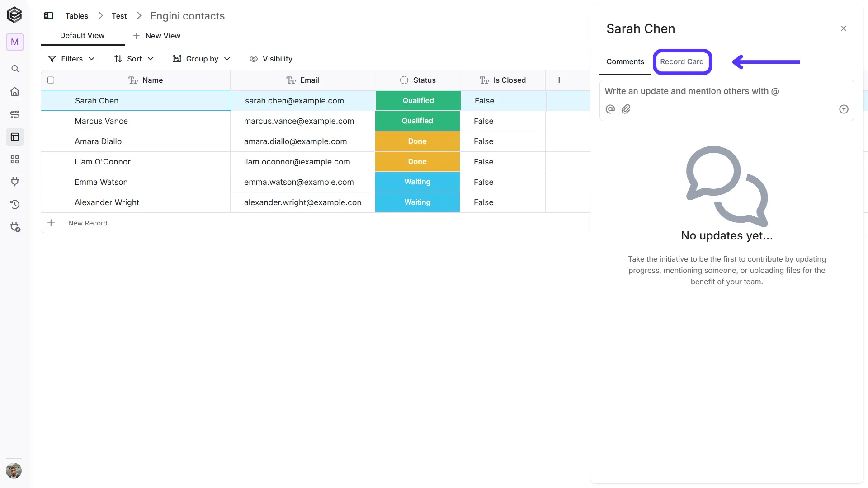The width and height of the screenshot is (868, 488).
Task: Go to the Home sidebar icon
Action: click(x=15, y=92)
